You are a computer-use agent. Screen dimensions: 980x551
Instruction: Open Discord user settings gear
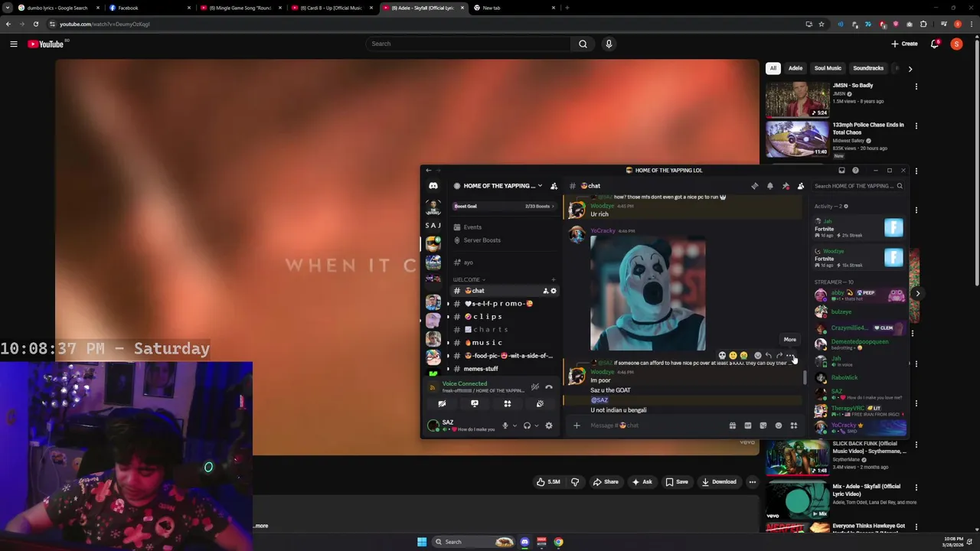click(x=549, y=425)
